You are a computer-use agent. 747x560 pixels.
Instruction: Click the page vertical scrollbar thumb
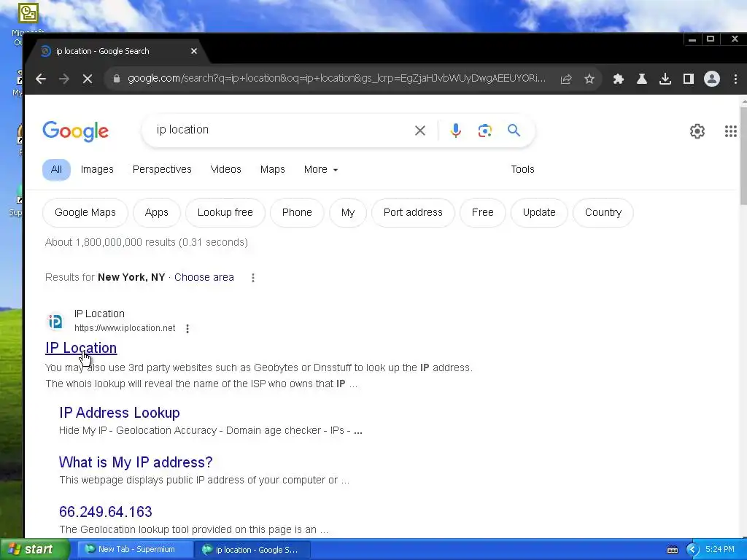[743, 156]
